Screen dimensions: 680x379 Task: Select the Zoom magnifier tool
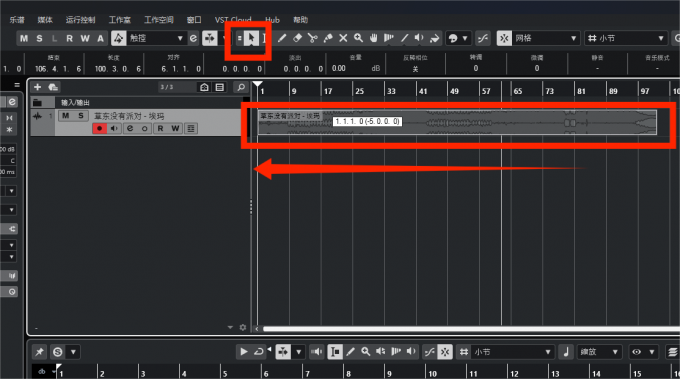click(358, 38)
